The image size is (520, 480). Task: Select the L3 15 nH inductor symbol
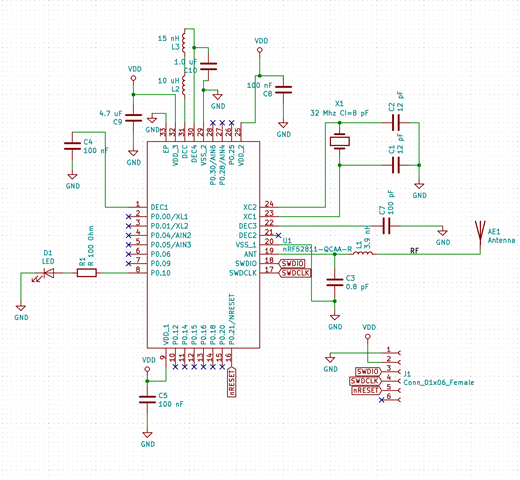point(184,43)
